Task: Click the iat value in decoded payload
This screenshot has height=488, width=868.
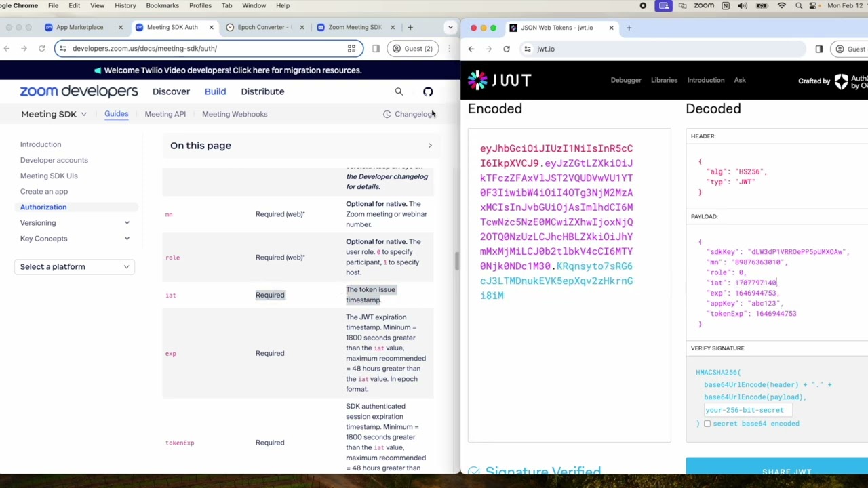Action: (x=755, y=283)
